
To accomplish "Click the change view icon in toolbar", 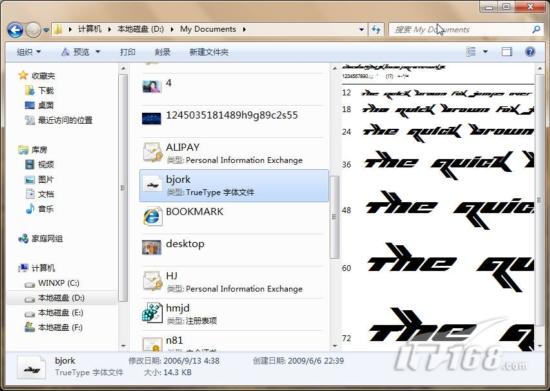I will tap(471, 52).
